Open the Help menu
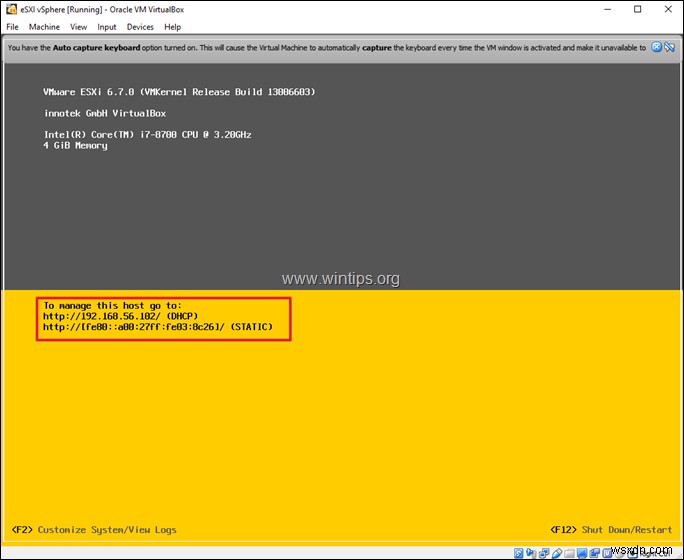684x560 pixels. [172, 27]
